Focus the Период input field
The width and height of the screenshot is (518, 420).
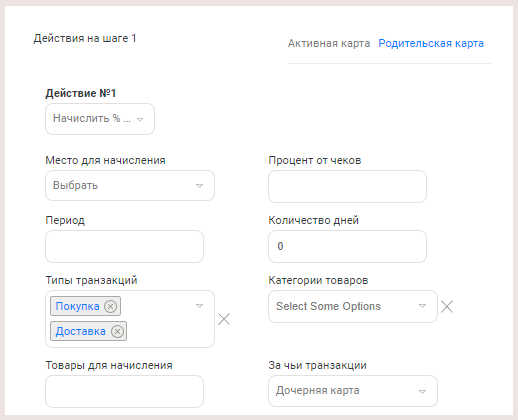click(x=124, y=246)
